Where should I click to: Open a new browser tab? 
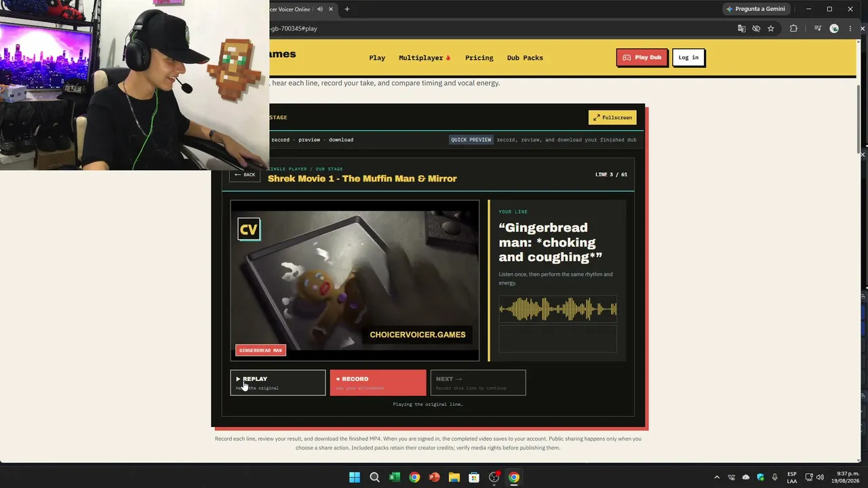pos(347,9)
